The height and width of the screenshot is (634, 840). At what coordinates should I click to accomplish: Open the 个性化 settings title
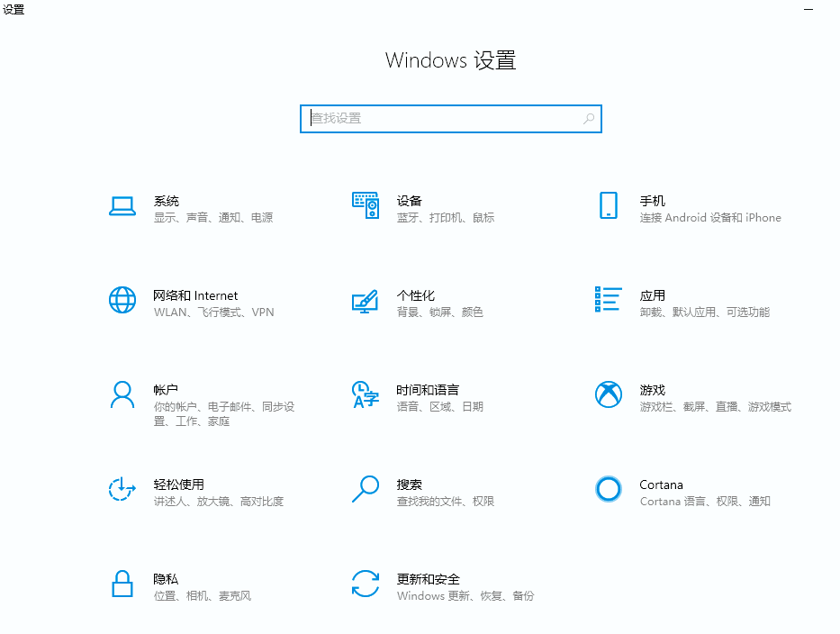(x=415, y=295)
